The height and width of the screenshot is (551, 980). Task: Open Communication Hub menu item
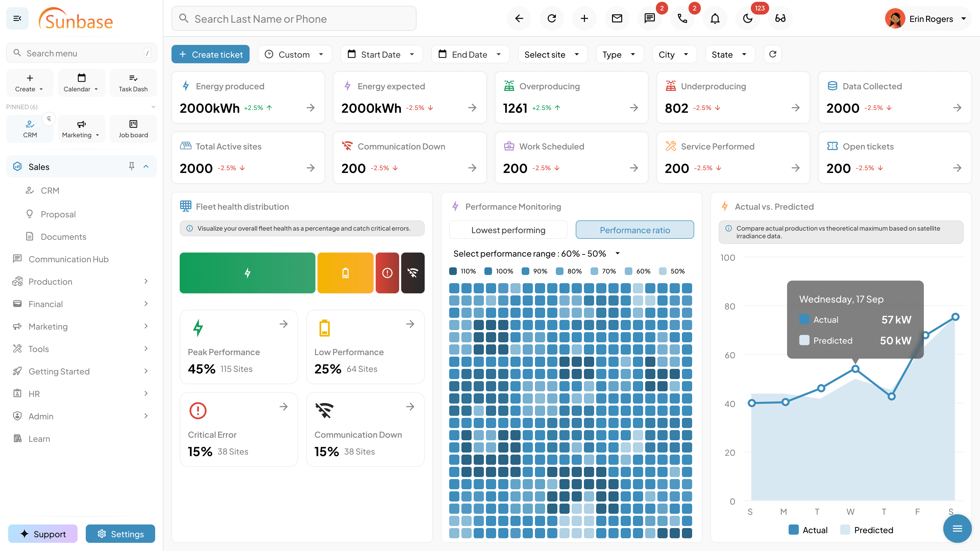[x=68, y=259]
